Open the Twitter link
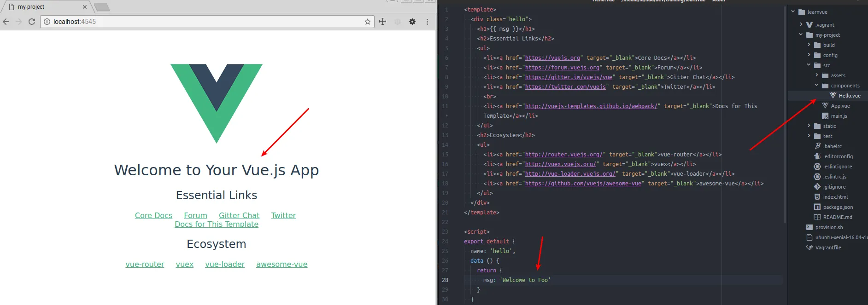 (283, 215)
